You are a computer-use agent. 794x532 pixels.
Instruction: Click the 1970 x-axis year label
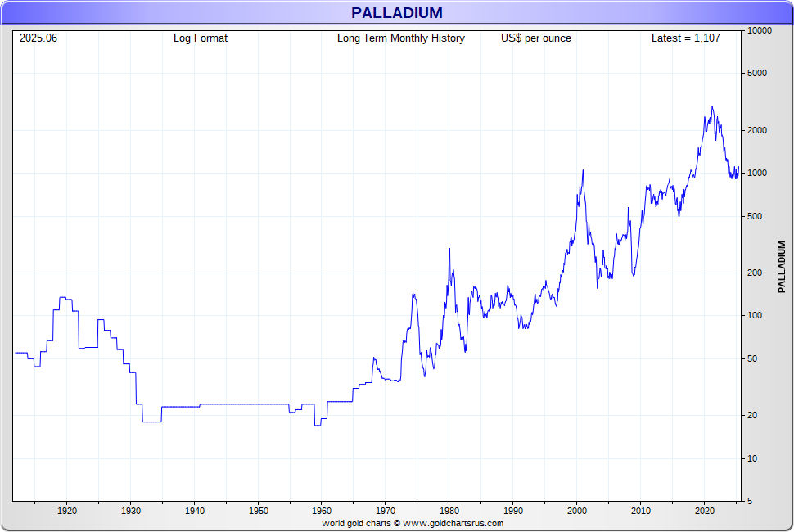(386, 512)
